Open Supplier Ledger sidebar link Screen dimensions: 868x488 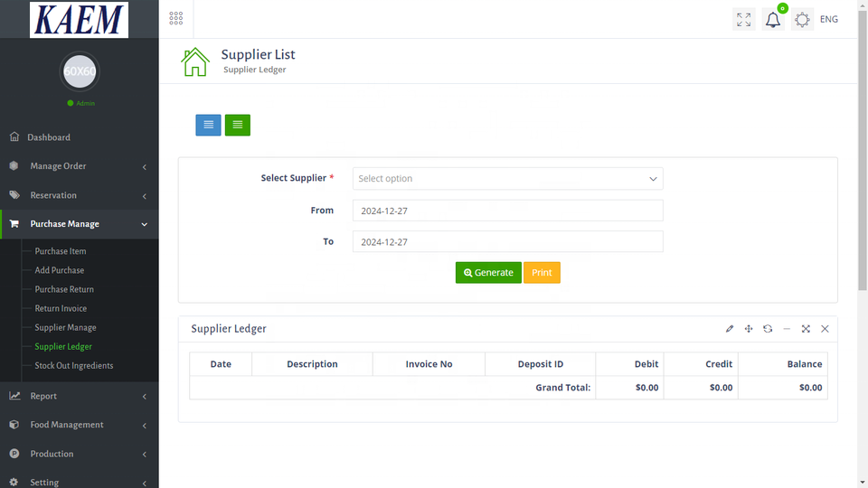(x=63, y=346)
